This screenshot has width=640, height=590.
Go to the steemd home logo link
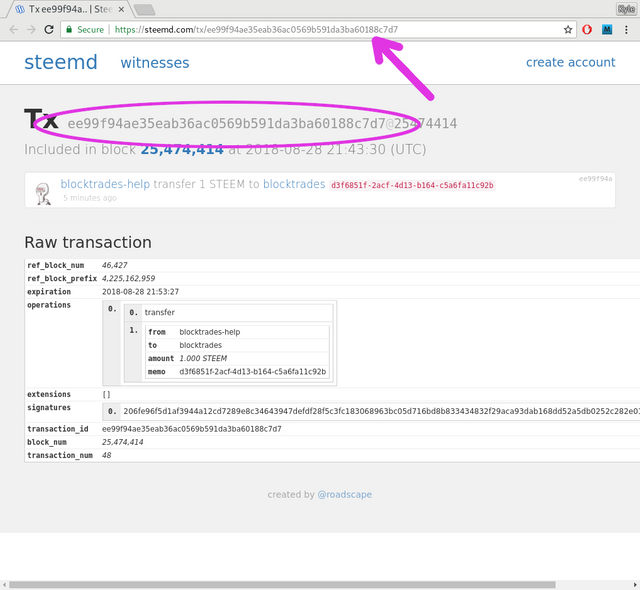click(61, 62)
